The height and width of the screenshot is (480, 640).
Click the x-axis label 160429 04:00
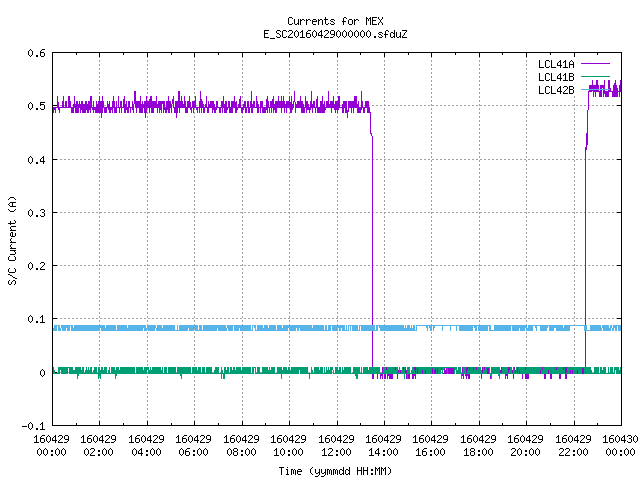146,446
